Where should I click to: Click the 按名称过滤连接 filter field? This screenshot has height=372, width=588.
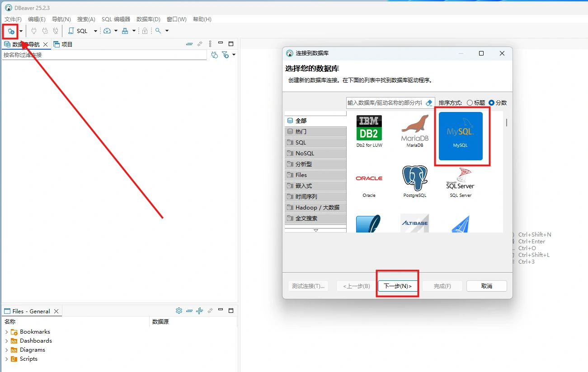click(104, 55)
